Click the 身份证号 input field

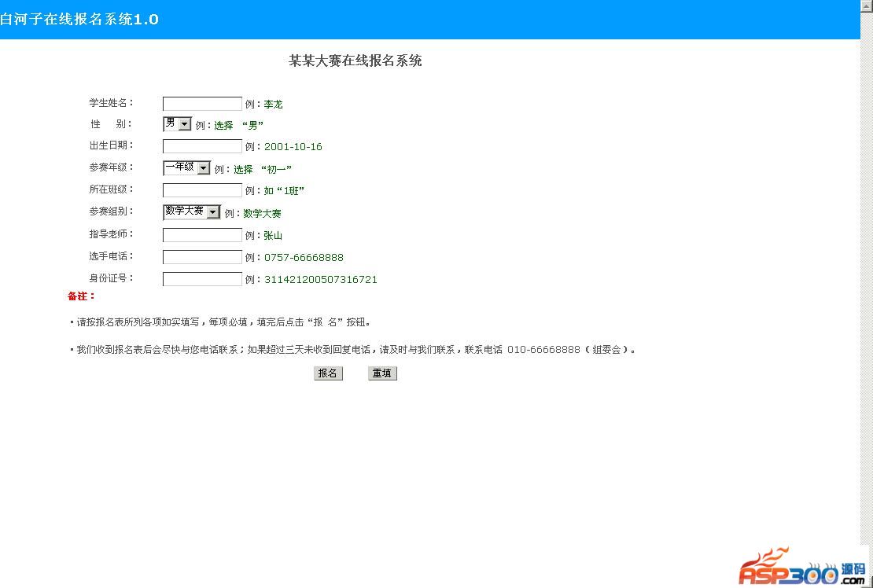pyautogui.click(x=202, y=279)
